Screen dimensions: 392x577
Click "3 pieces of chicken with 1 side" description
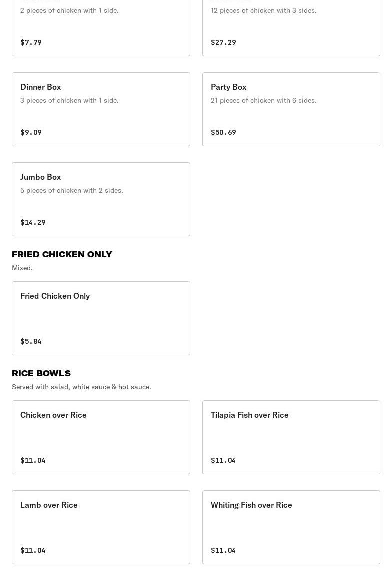(69, 100)
